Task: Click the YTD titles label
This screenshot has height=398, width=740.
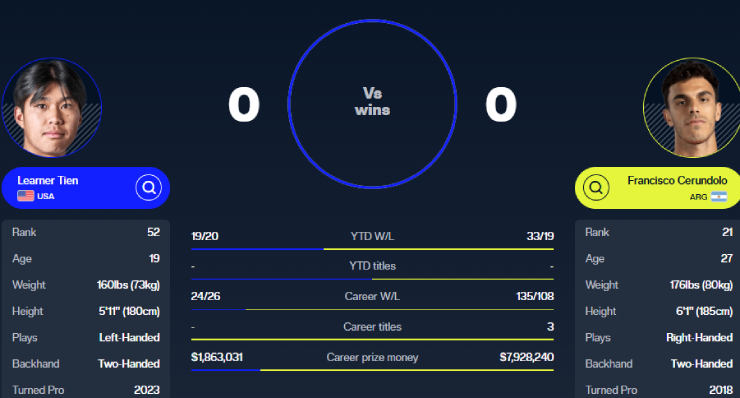Action: [372, 266]
